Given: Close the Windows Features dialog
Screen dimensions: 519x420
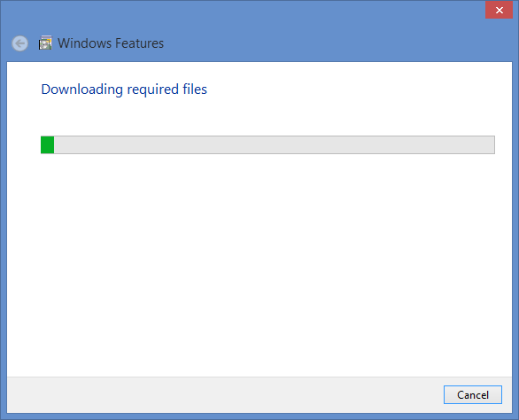Looking at the screenshot, I should pos(499,10).
